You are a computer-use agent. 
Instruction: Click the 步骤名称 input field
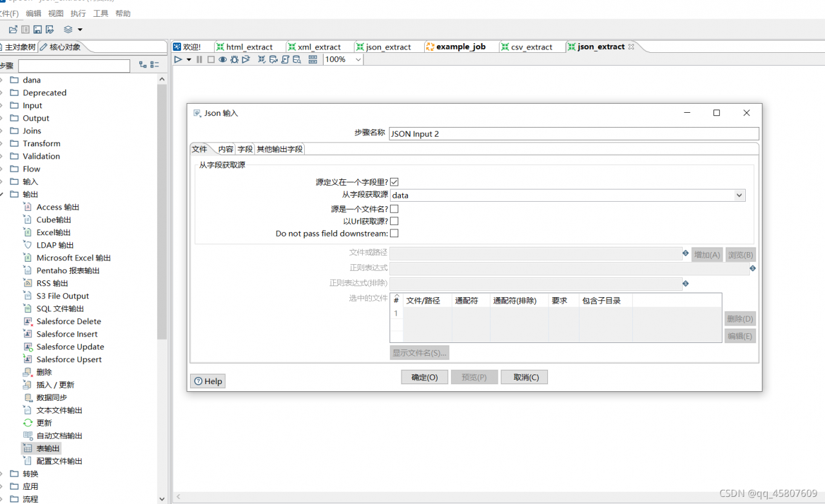pos(574,133)
